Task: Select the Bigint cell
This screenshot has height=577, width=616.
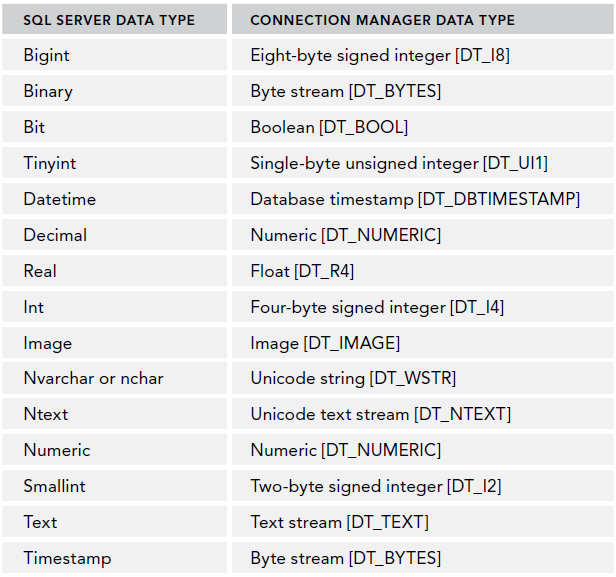Action: click(47, 55)
